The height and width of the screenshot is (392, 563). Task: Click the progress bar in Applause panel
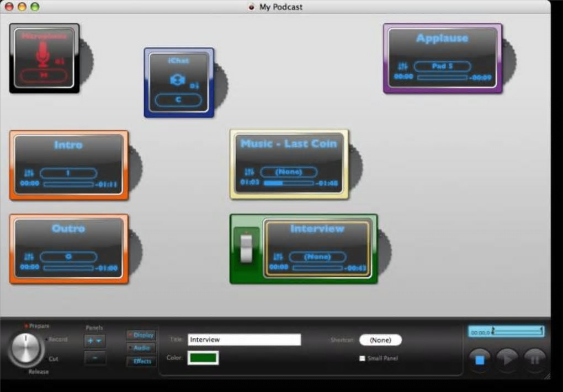point(442,77)
